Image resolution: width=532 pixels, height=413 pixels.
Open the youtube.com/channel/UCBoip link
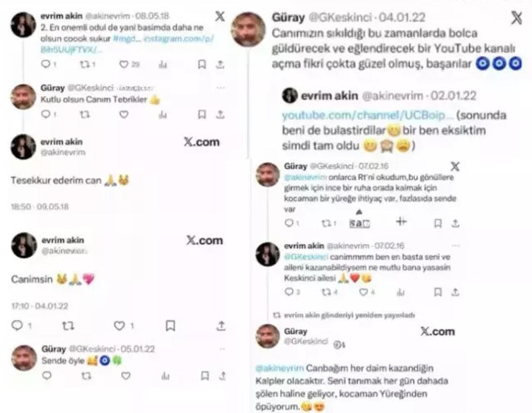(368, 116)
